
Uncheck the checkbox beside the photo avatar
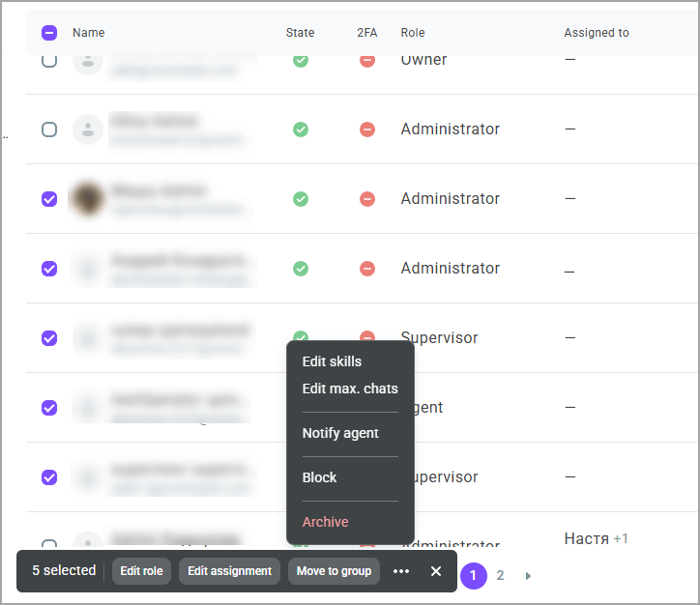49,199
